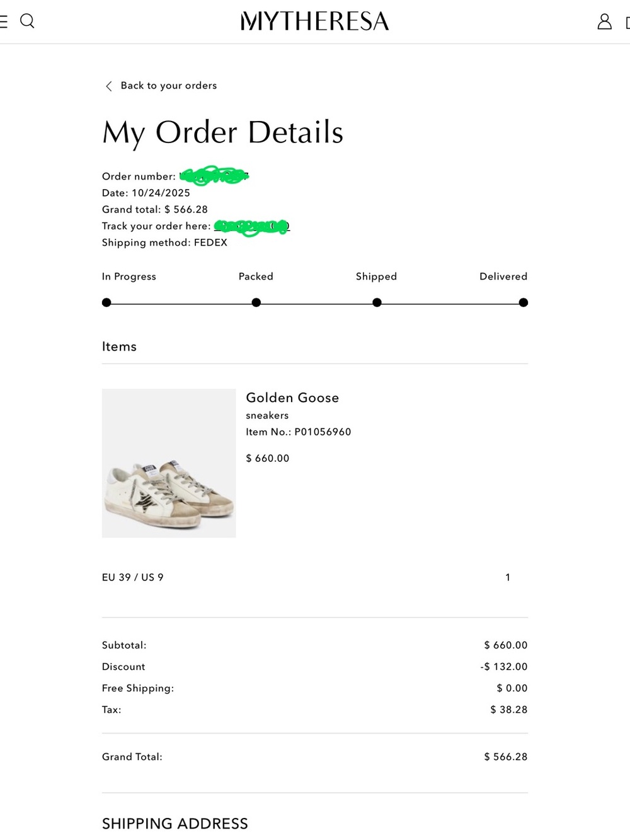The image size is (630, 840).
Task: Open the shopping bag icon
Action: (627, 23)
